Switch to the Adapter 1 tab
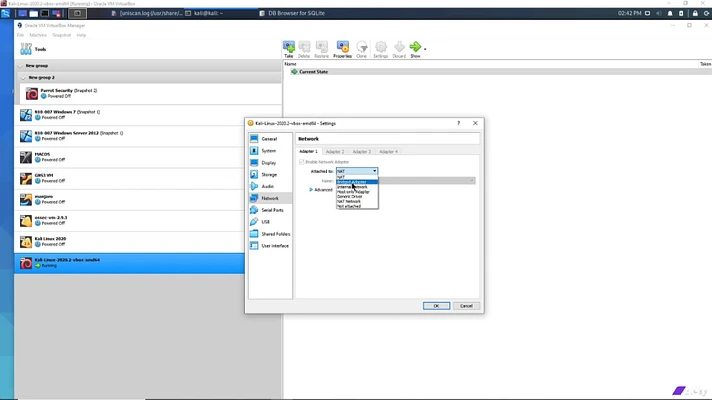The height and width of the screenshot is (400, 712). click(308, 151)
